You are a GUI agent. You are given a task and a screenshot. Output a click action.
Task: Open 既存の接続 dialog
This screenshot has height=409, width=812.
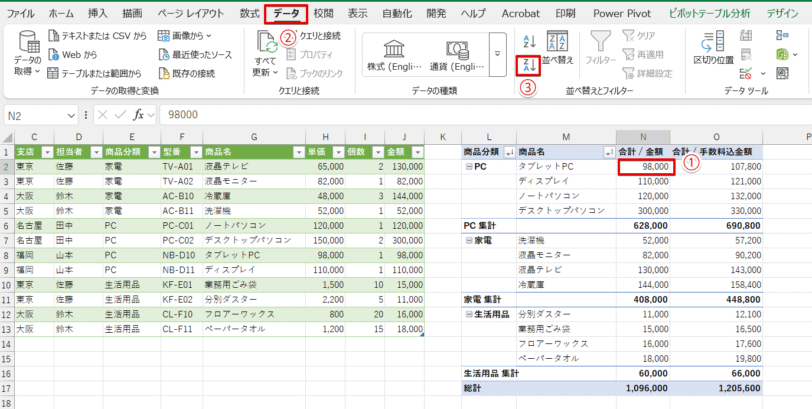click(x=186, y=74)
